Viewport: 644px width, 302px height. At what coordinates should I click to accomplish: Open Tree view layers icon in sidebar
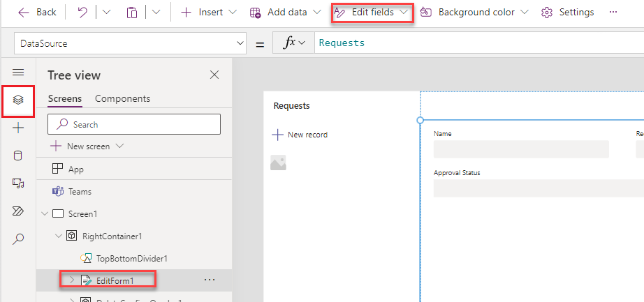coord(18,100)
